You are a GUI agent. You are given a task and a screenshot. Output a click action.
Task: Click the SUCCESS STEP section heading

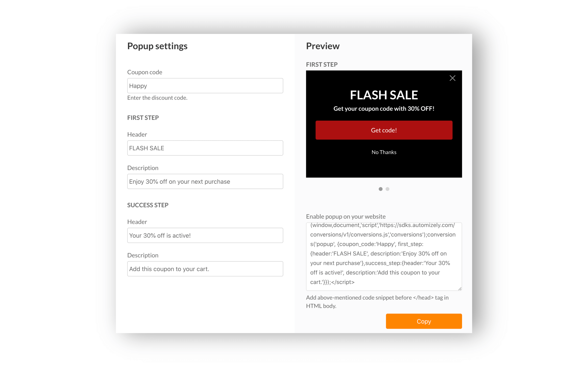[x=148, y=205]
